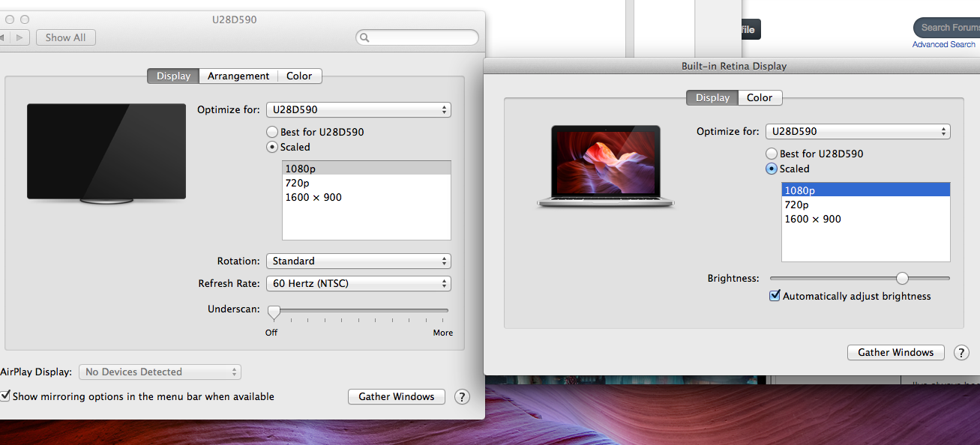Select Display tab in Built-in Retina window
980x445 pixels.
(x=712, y=97)
